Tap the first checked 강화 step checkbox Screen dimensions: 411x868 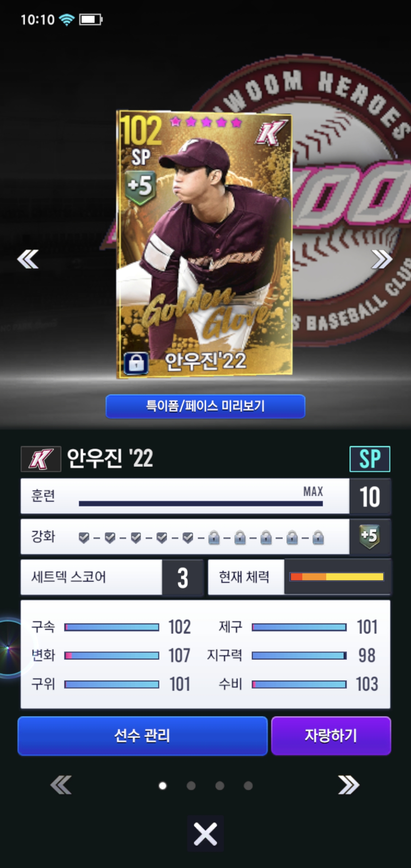[x=84, y=538]
